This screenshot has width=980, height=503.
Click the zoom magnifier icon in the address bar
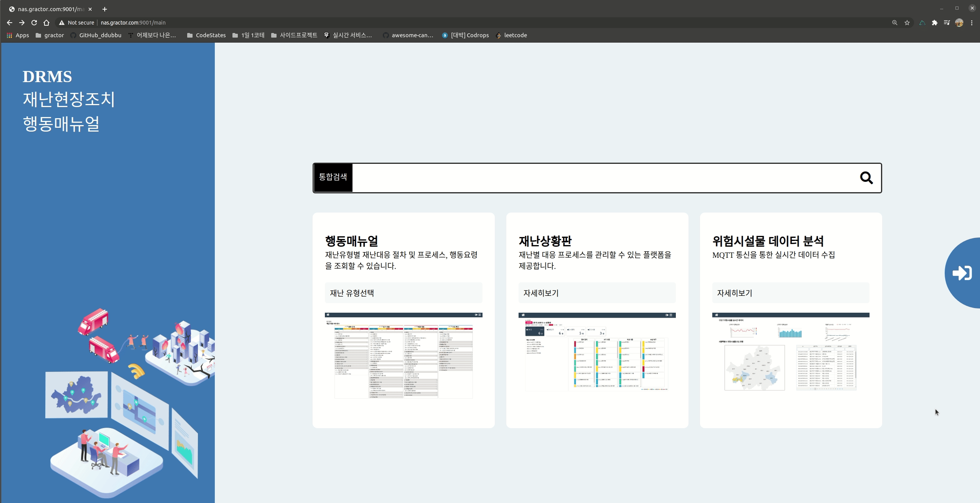(x=894, y=23)
